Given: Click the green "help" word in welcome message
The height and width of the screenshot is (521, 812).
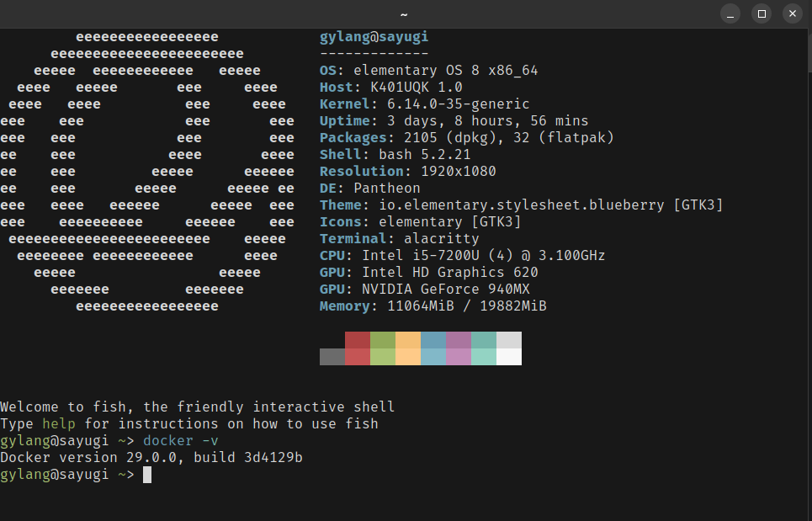Looking at the screenshot, I should (59, 424).
